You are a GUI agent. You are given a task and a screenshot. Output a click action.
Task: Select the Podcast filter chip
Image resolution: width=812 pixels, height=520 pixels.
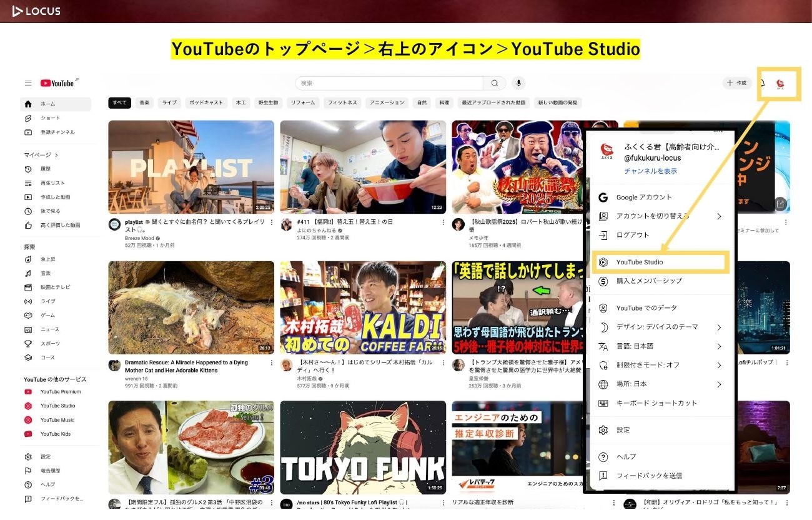pos(205,102)
